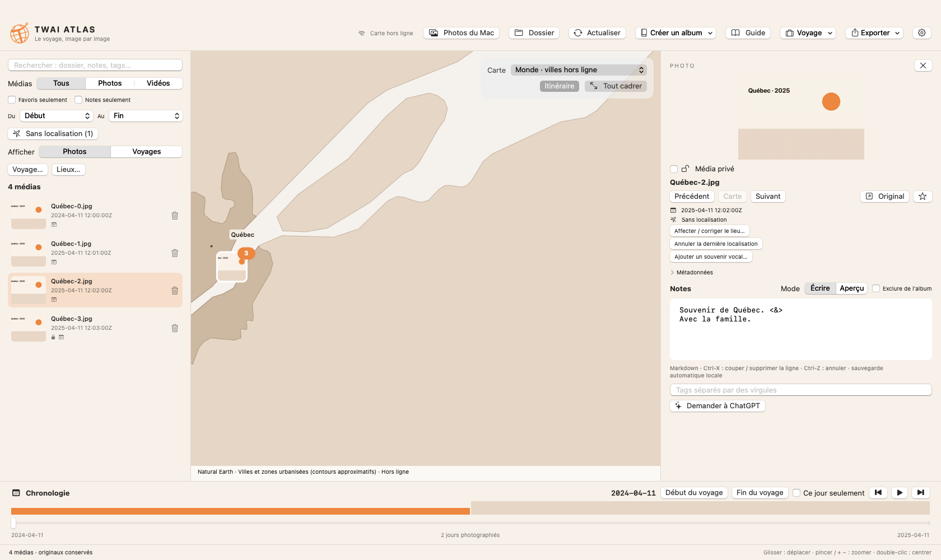Click the Média privé lock icon
The width and height of the screenshot is (941, 560).
click(x=685, y=169)
